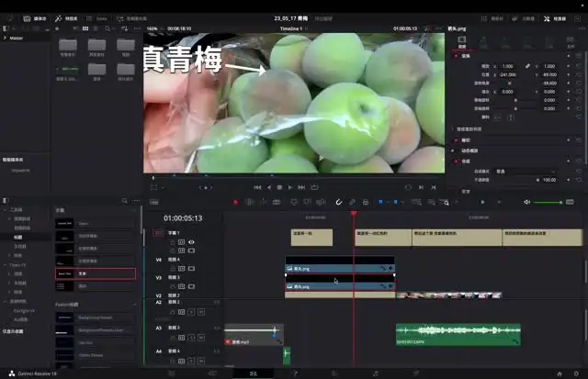Search the effects library with magnifier icon
Viewport: 588px width, 379px height.
[124, 201]
